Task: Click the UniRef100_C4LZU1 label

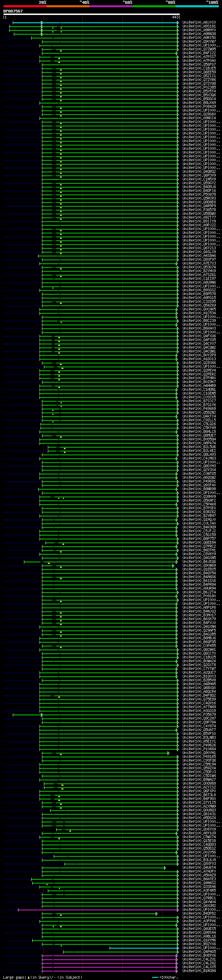Action: [199, 959]
